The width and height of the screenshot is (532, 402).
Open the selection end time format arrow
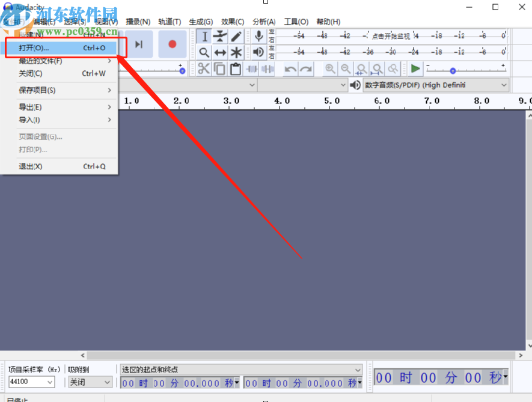359,383
